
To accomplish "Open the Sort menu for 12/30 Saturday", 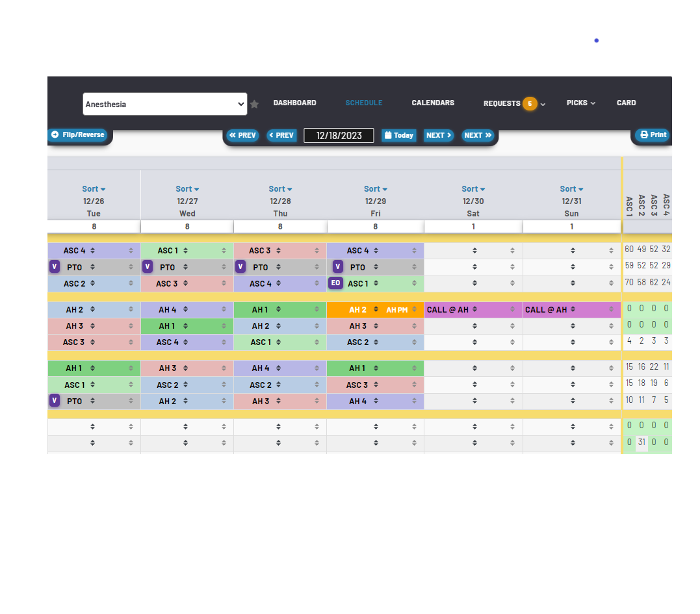I will tap(473, 189).
